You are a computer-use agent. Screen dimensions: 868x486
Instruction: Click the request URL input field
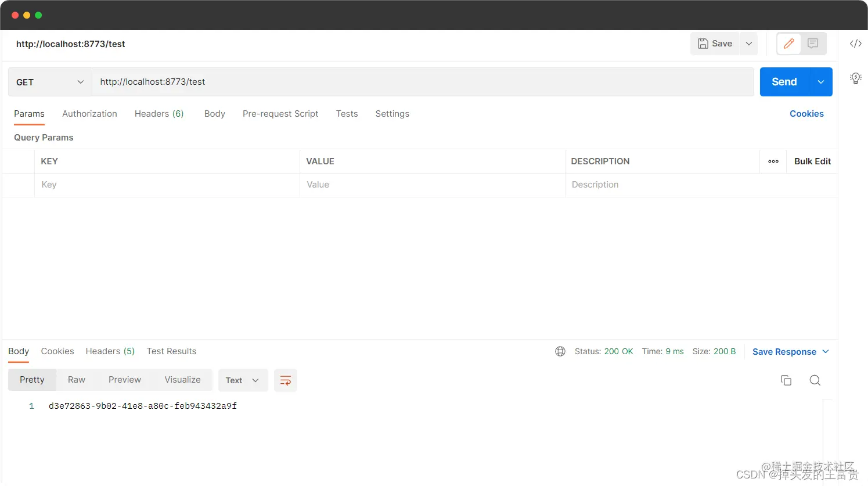pyautogui.click(x=423, y=82)
